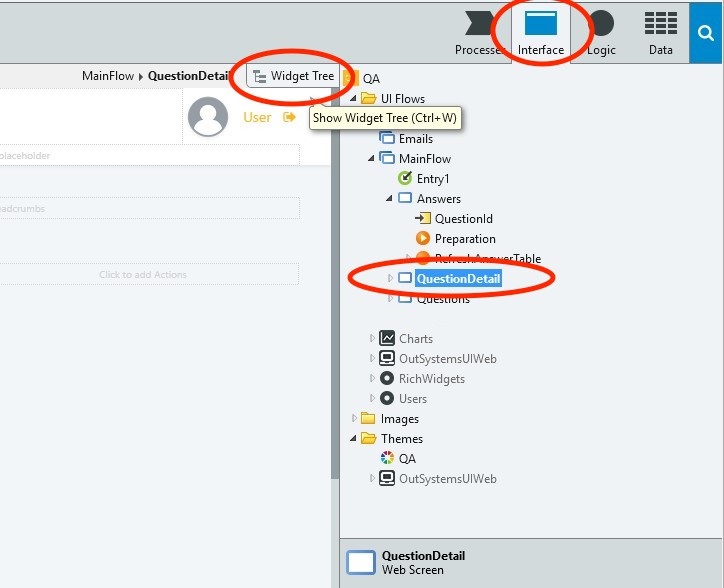Select Entry1 in the tree

pos(433,179)
